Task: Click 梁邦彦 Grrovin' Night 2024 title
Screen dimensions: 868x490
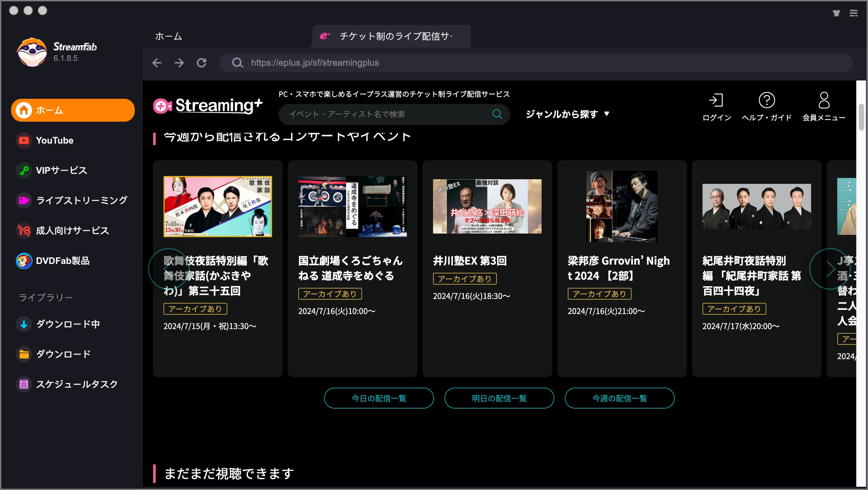Action: 619,268
